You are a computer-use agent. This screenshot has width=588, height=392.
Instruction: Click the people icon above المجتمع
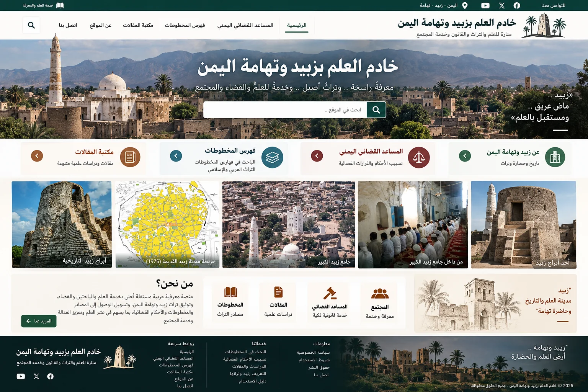coord(380,294)
